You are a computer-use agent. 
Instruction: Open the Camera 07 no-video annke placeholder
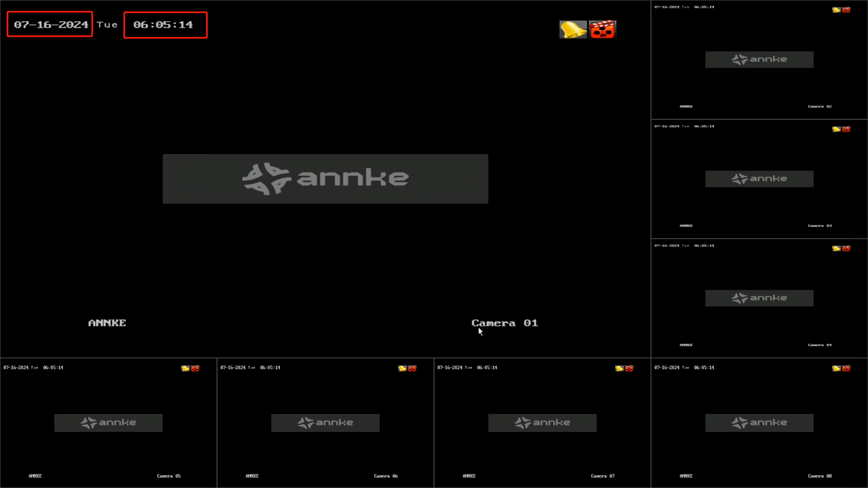tap(542, 423)
